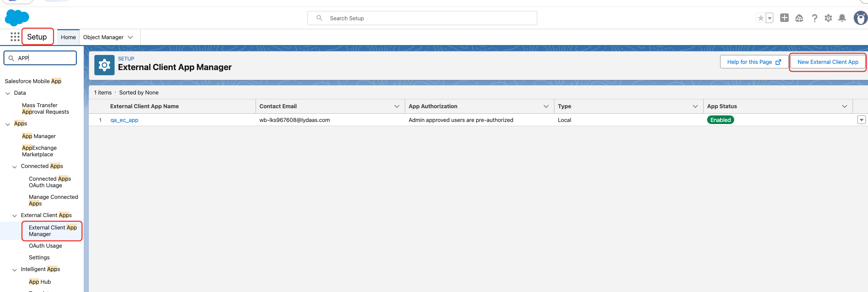Viewport: 868px width, 292px height.
Task: Open the qa_ec_app link
Action: [x=124, y=120]
